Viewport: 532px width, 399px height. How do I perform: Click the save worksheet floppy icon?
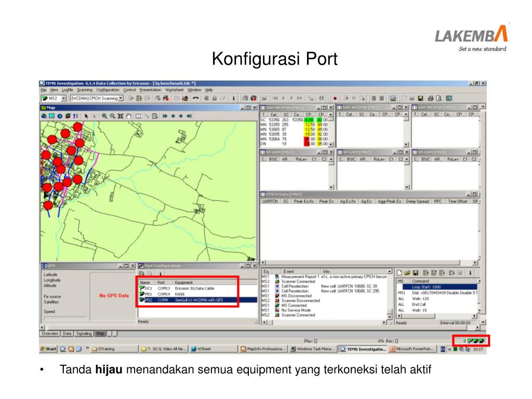pos(420,98)
